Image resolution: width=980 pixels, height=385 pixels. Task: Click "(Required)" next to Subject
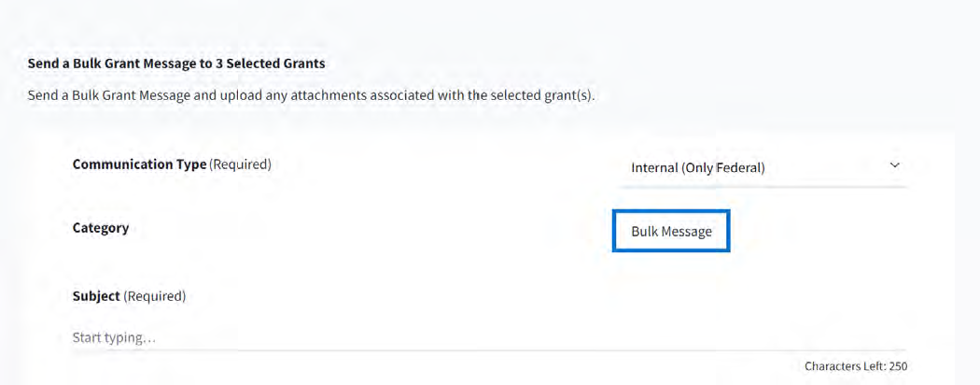pyautogui.click(x=155, y=296)
